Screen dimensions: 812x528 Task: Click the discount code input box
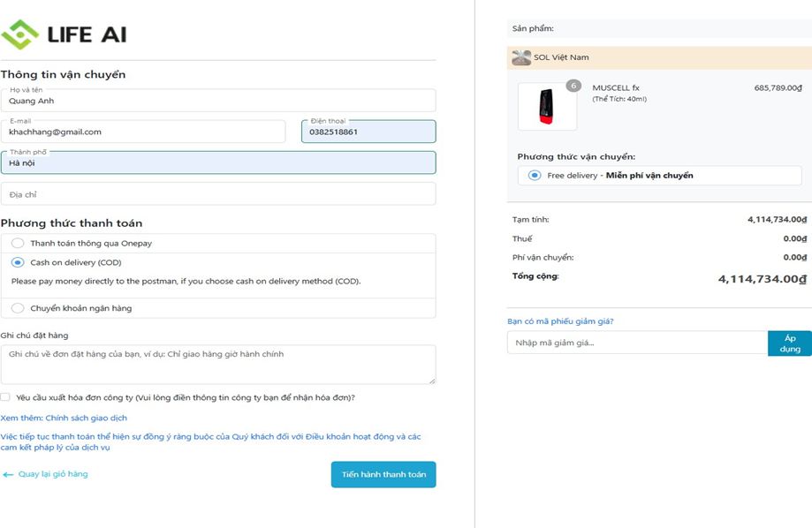pos(636,343)
